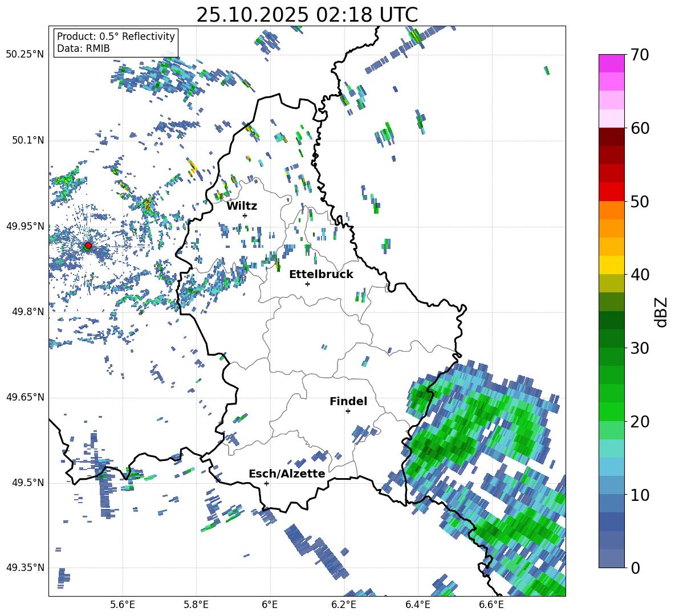Click the 49.95°N latitude label
This screenshot has height=616, width=675.
point(25,226)
